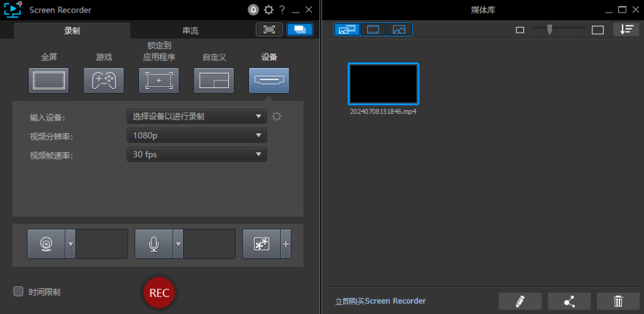Viewport: 644px width, 314px height.
Task: Click the 锁定到应用程序 label
Action: point(159,51)
